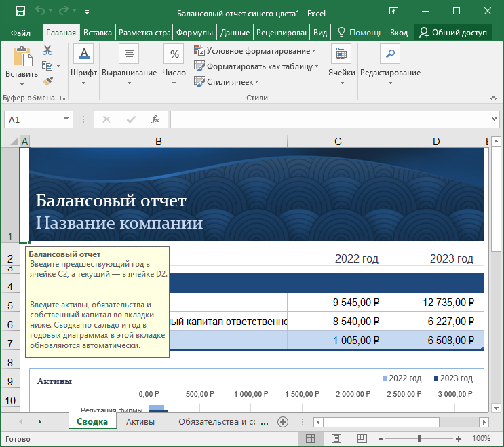Click the Normal view icon in status bar
Image resolution: width=504 pixels, height=447 pixels.
[309, 439]
